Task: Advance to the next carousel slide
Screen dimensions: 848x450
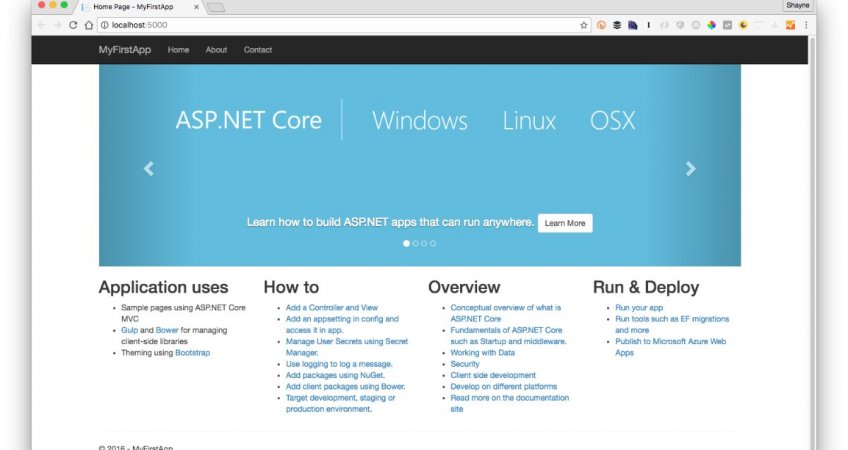Action: [691, 169]
